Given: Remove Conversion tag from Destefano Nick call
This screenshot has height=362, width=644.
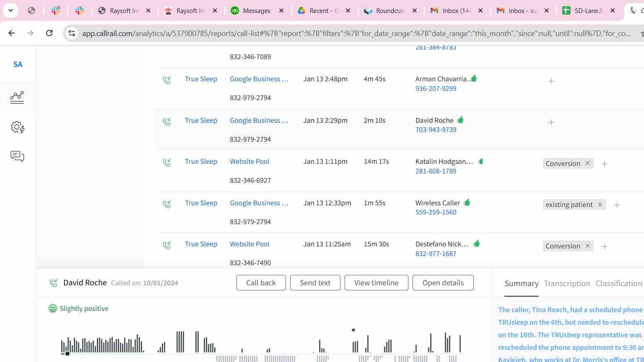Looking at the screenshot, I should [x=587, y=246].
